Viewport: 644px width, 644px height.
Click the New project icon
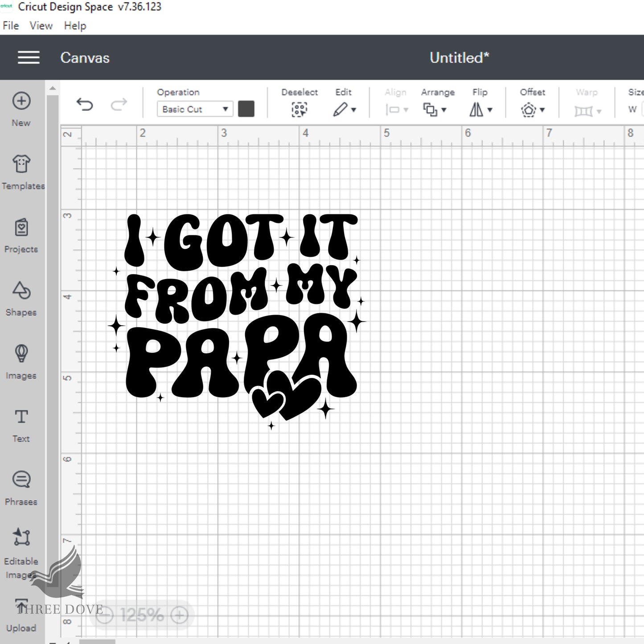click(x=21, y=101)
